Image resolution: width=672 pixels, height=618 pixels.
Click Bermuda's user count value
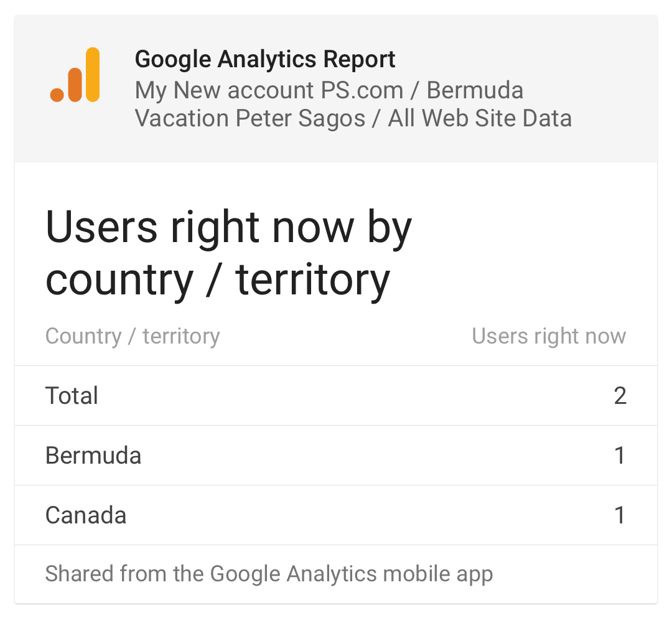click(620, 456)
